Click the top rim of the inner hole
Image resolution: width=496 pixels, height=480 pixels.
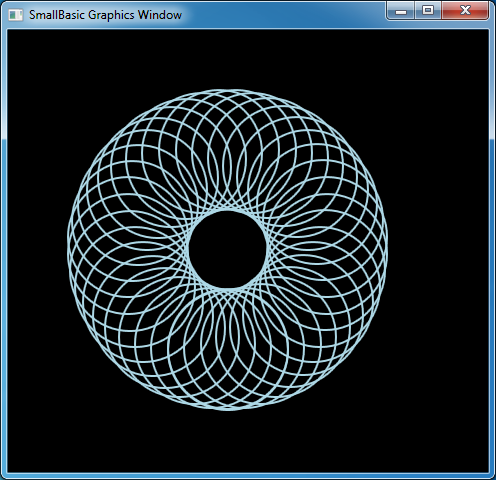pyautogui.click(x=228, y=211)
